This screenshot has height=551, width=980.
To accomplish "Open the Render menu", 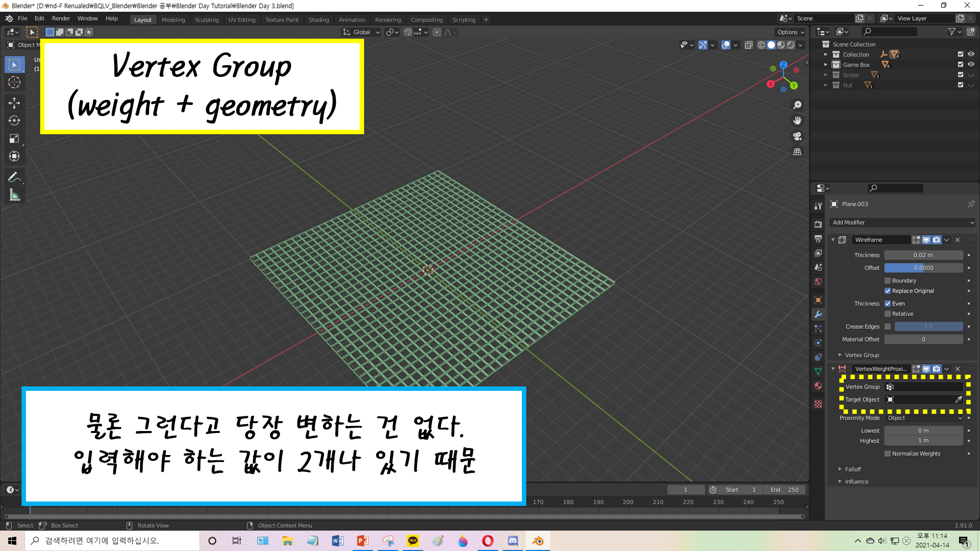I will (x=61, y=19).
